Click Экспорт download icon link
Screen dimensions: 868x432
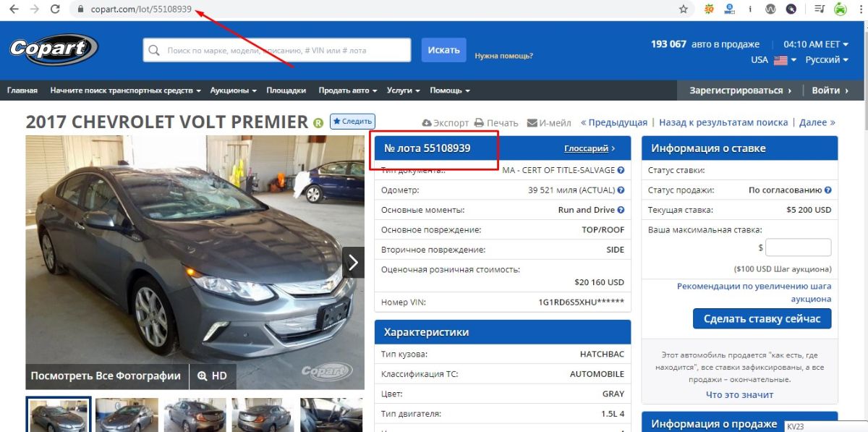pyautogui.click(x=427, y=123)
